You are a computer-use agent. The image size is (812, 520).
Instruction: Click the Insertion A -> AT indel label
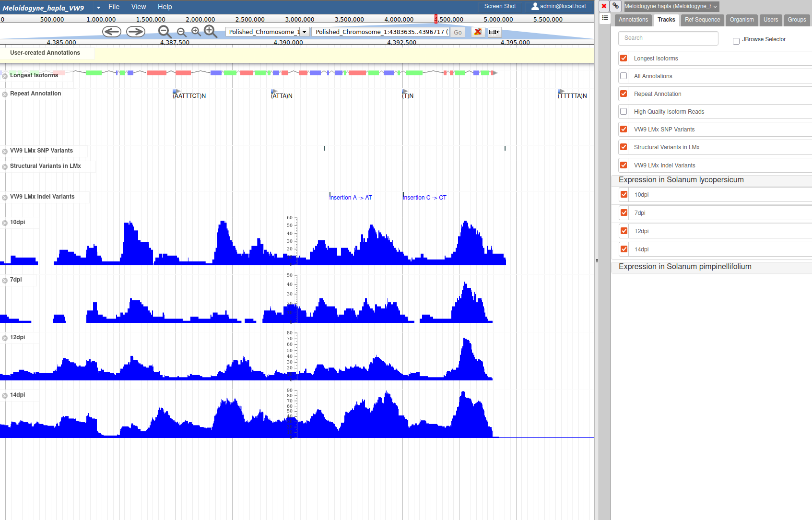pyautogui.click(x=351, y=197)
